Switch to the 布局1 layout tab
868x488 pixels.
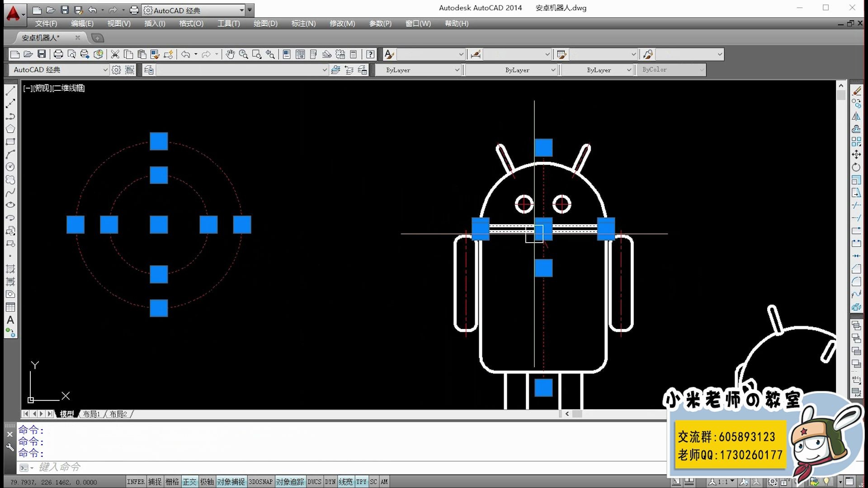point(91,414)
